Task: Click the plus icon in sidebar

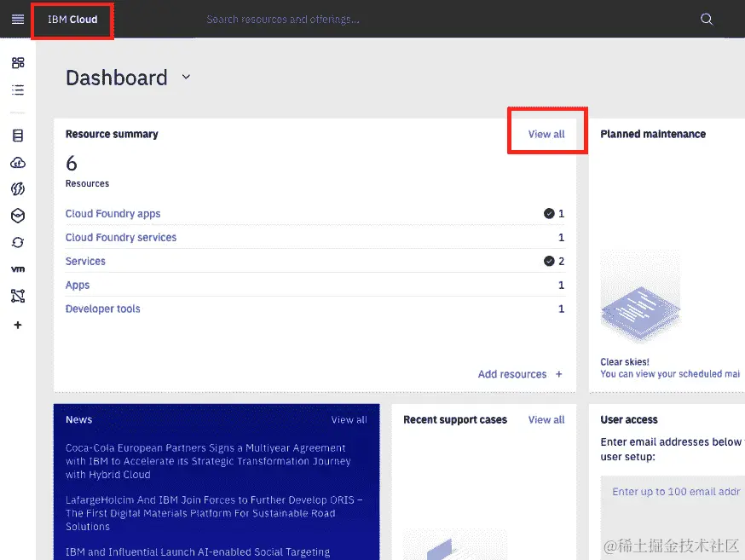Action: click(x=18, y=325)
